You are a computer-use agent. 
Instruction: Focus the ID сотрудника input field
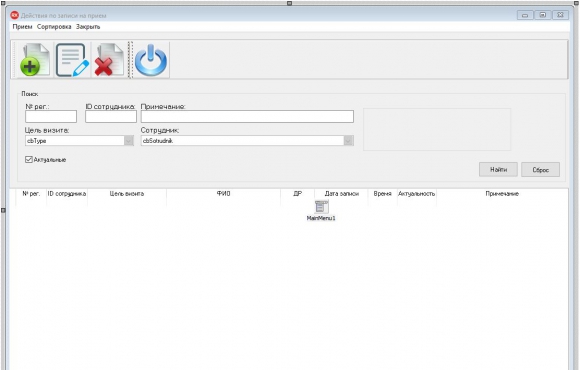111,117
